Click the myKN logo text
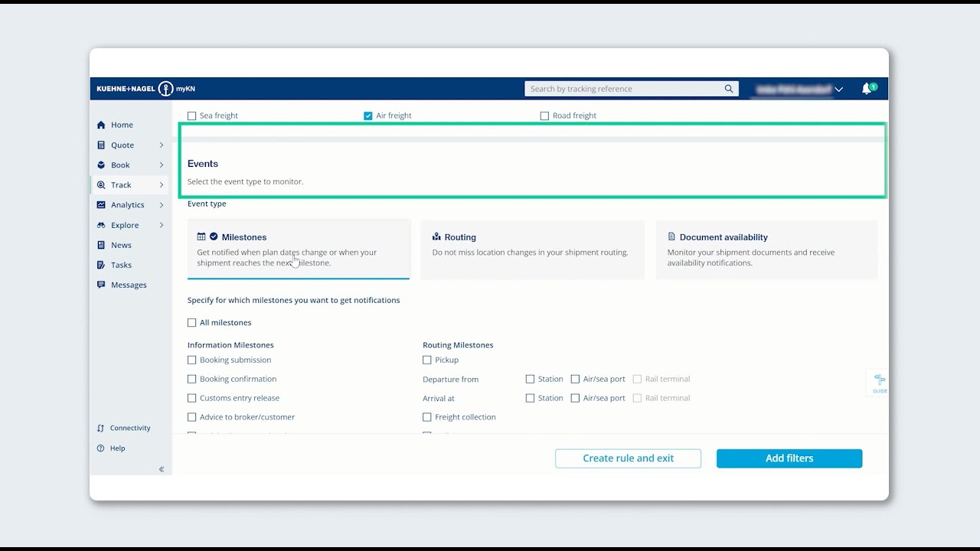Image resolution: width=980 pixels, height=551 pixels. [x=185, y=89]
